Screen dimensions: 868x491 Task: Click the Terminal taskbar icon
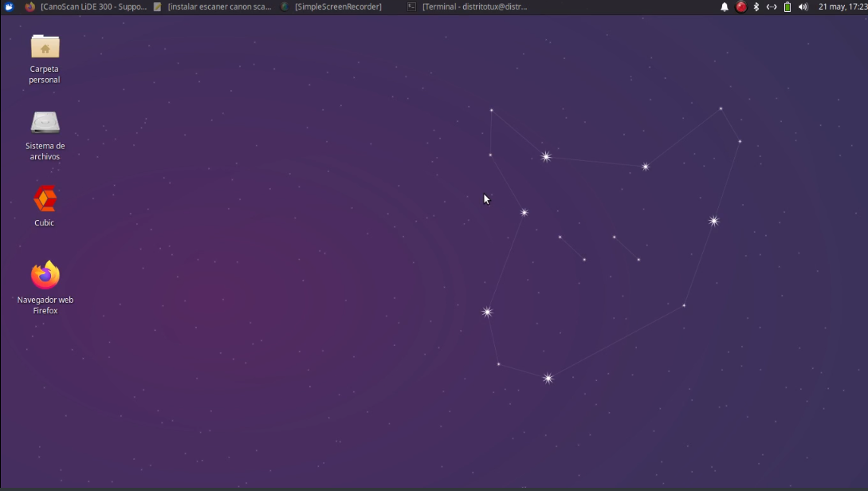[x=410, y=6]
